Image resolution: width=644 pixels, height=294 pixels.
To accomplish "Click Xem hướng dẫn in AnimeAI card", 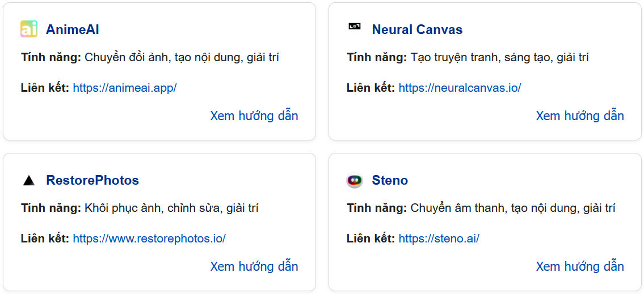I will click(x=254, y=116).
